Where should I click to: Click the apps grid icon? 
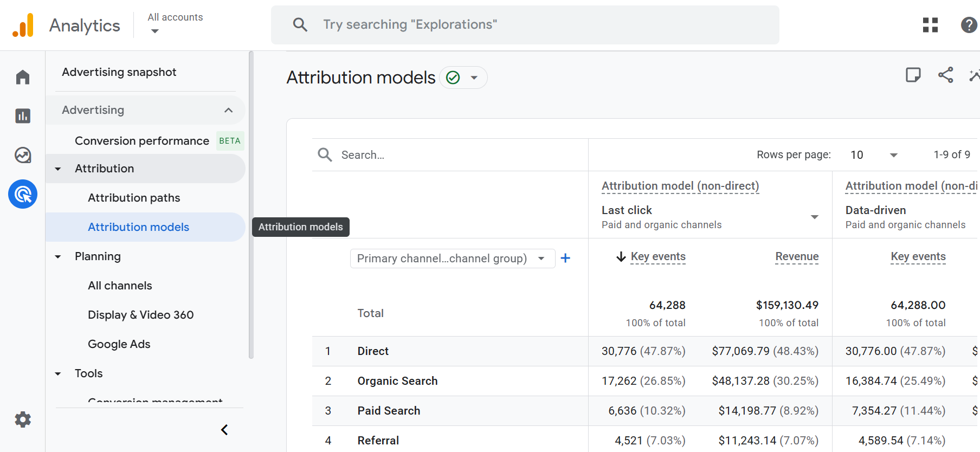coord(930,25)
